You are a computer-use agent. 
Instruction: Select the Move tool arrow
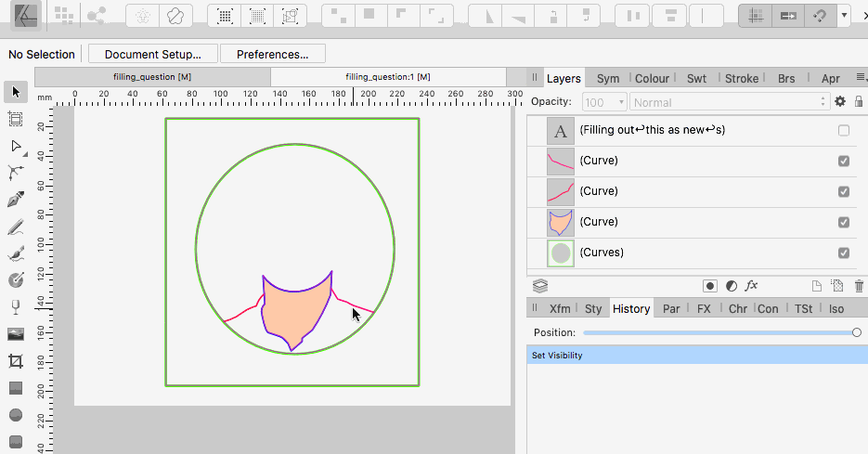(15, 92)
